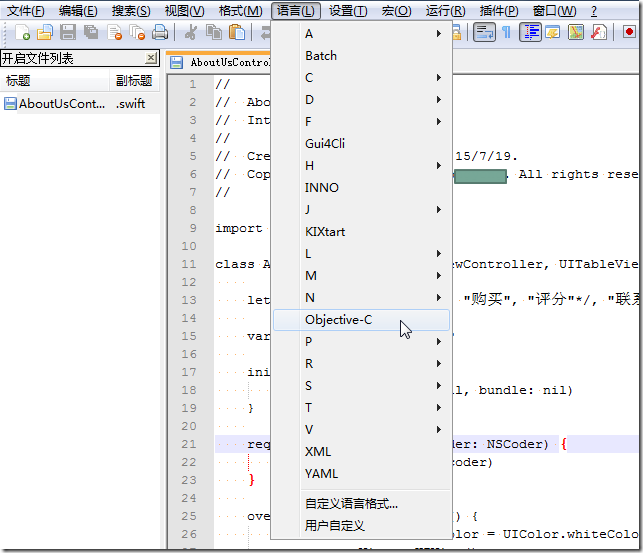643x553 pixels.
Task: Select Batch language
Action: tap(361, 56)
